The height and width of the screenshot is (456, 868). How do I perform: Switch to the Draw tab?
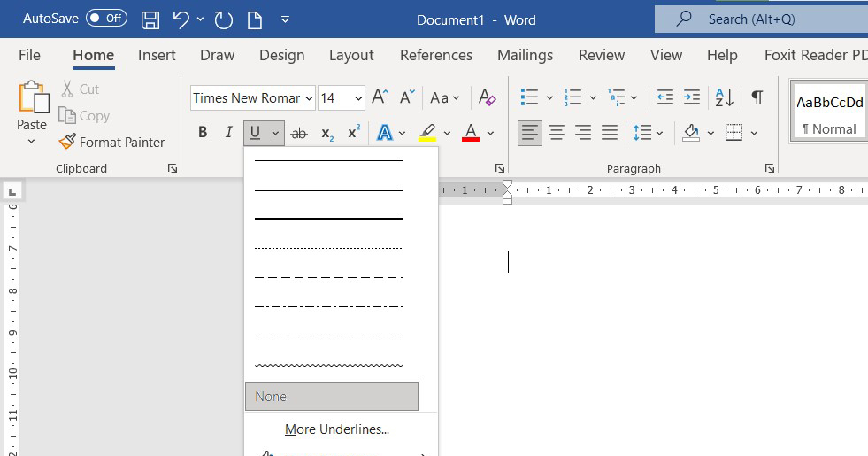tap(217, 55)
